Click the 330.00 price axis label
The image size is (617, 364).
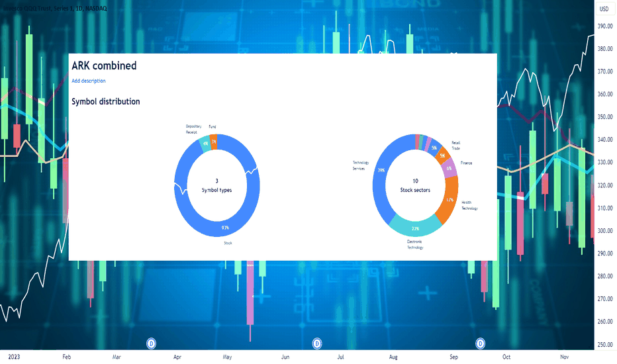point(605,162)
